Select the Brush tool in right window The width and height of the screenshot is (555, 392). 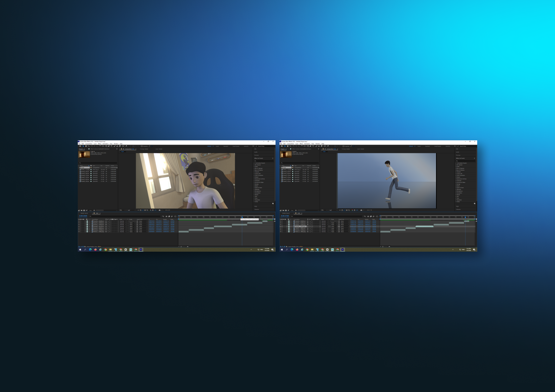coord(316,146)
